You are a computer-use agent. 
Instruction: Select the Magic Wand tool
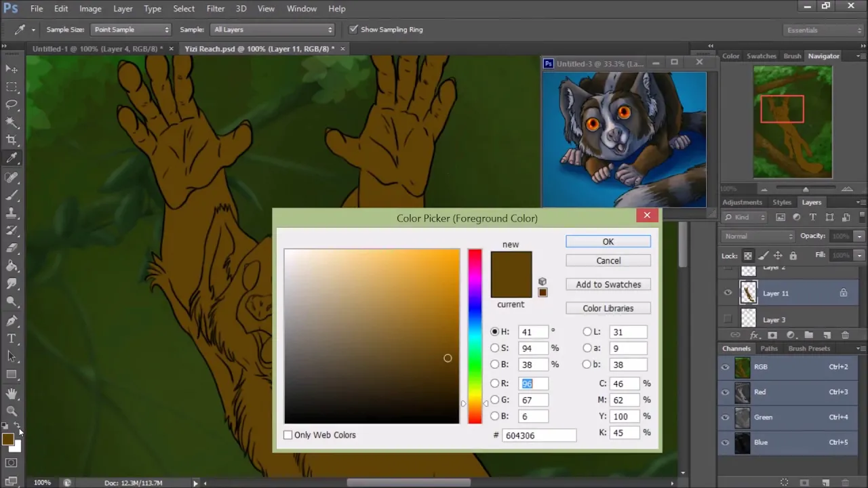click(x=12, y=122)
